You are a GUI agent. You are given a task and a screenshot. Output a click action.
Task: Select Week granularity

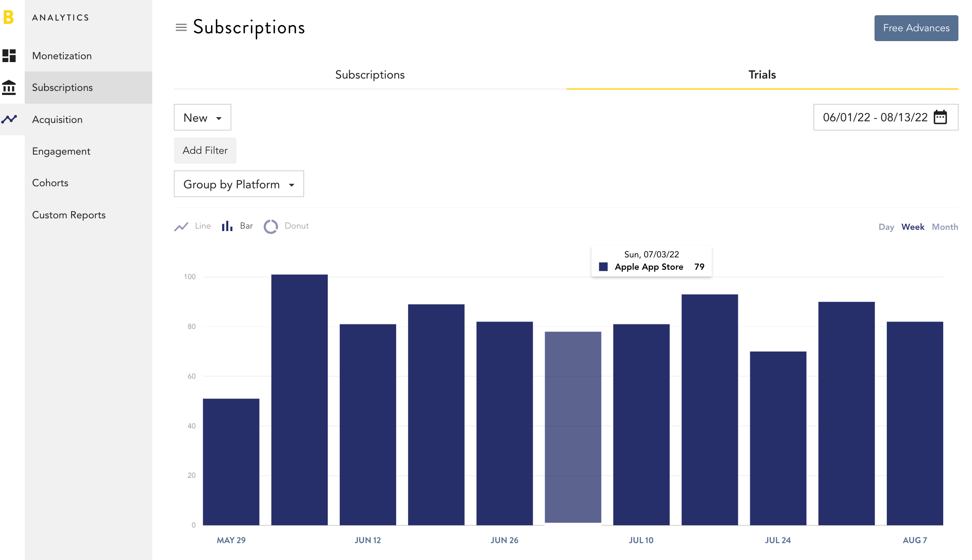[913, 227]
